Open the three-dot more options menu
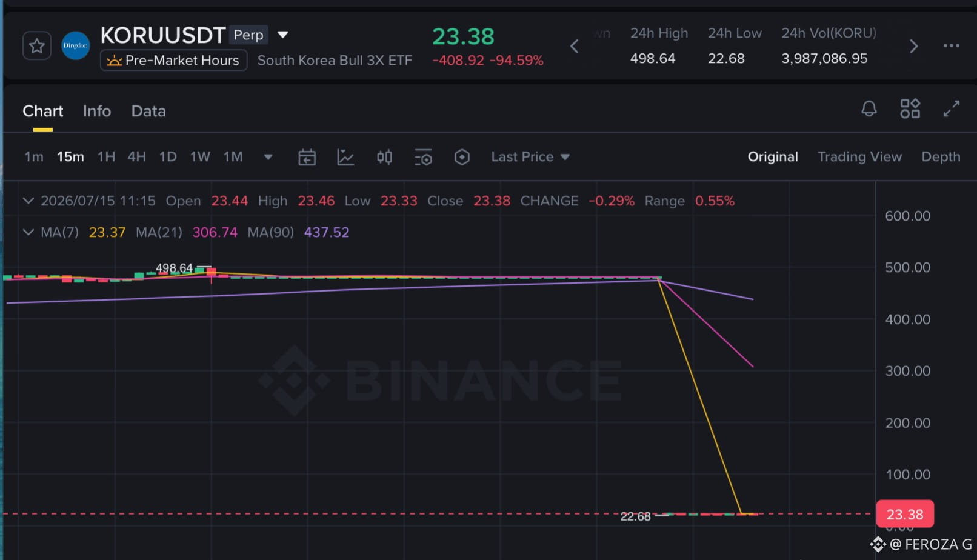The width and height of the screenshot is (977, 560). click(951, 45)
